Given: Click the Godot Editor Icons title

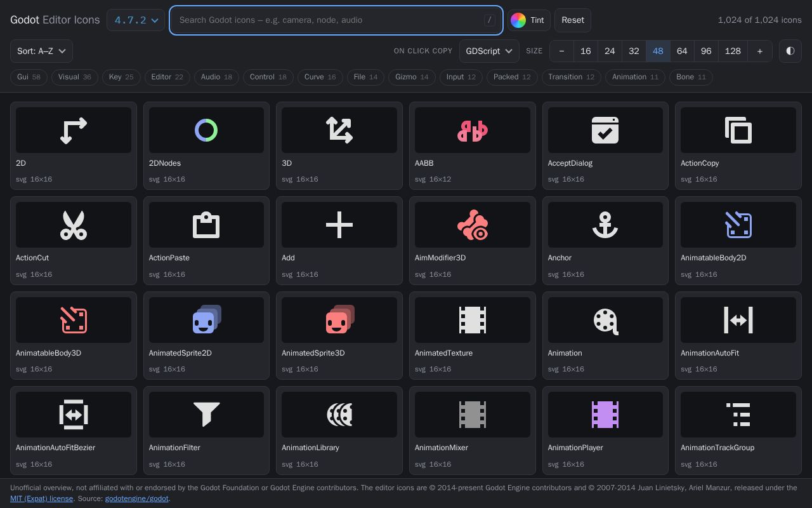Looking at the screenshot, I should [x=55, y=20].
